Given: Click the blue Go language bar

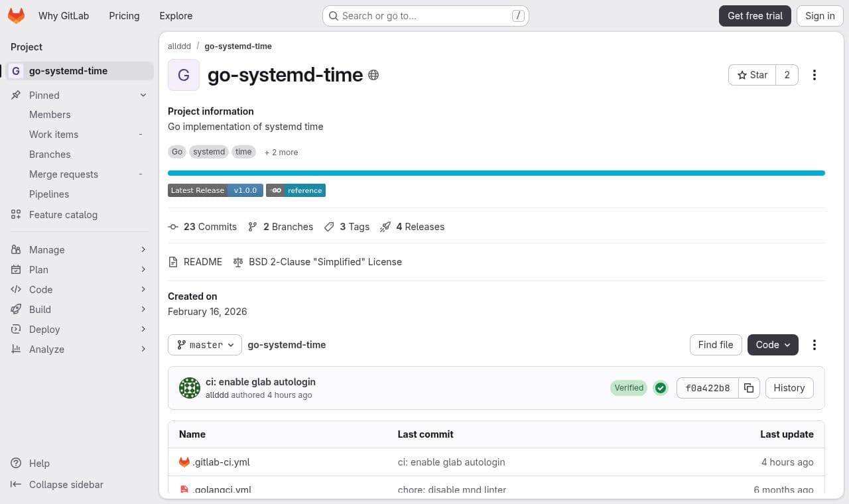Looking at the screenshot, I should click(496, 173).
